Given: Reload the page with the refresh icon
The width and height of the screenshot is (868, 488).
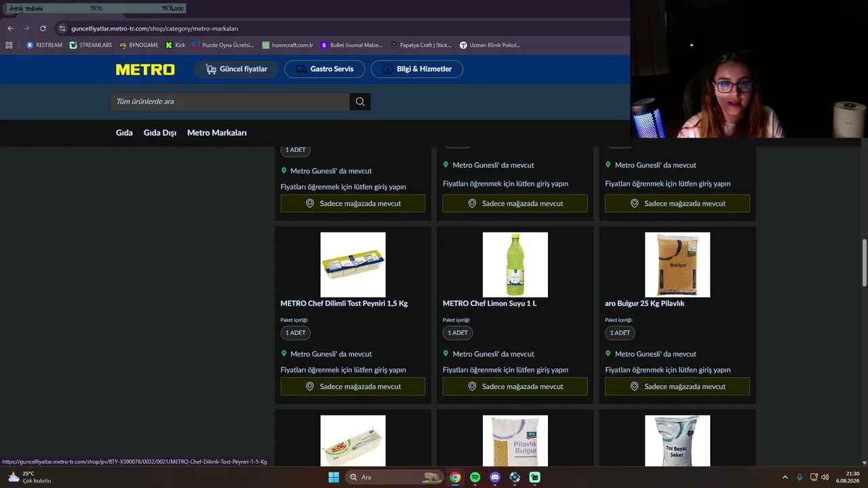Looking at the screenshot, I should pyautogui.click(x=43, y=28).
